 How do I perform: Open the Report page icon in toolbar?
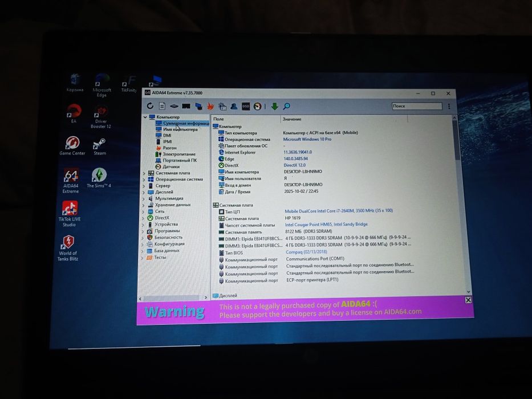point(162,106)
